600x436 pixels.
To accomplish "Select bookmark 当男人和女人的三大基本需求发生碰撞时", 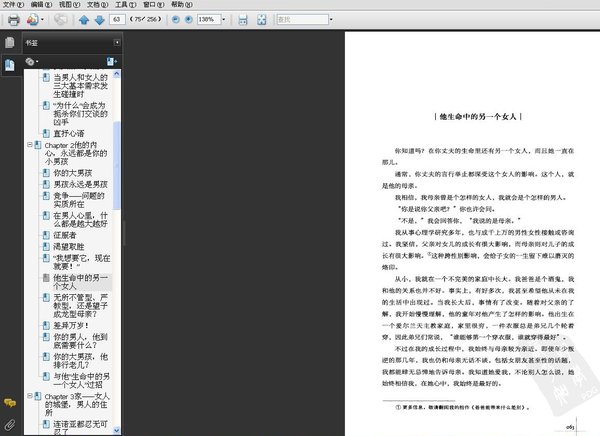I will coord(80,86).
